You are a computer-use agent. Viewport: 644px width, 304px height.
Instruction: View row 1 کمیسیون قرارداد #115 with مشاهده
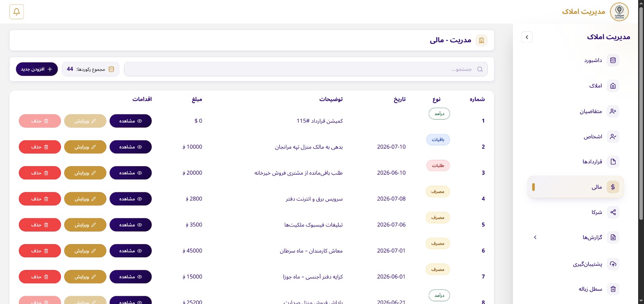131,121
